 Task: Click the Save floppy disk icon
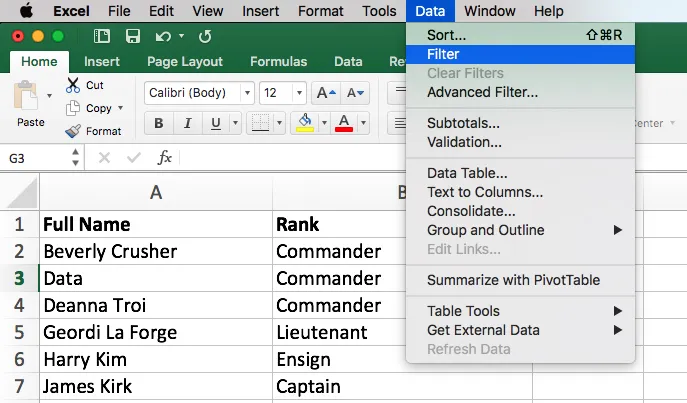133,36
